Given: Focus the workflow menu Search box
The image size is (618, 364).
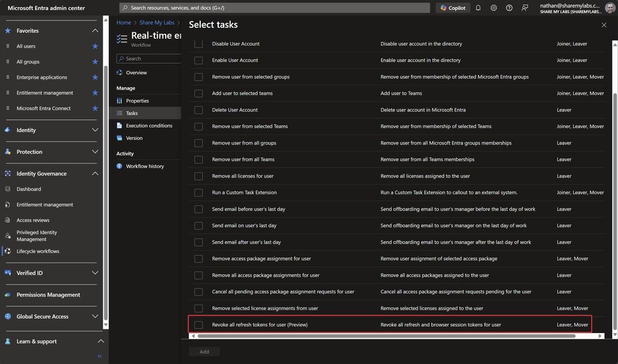Looking at the screenshot, I should [x=149, y=59].
